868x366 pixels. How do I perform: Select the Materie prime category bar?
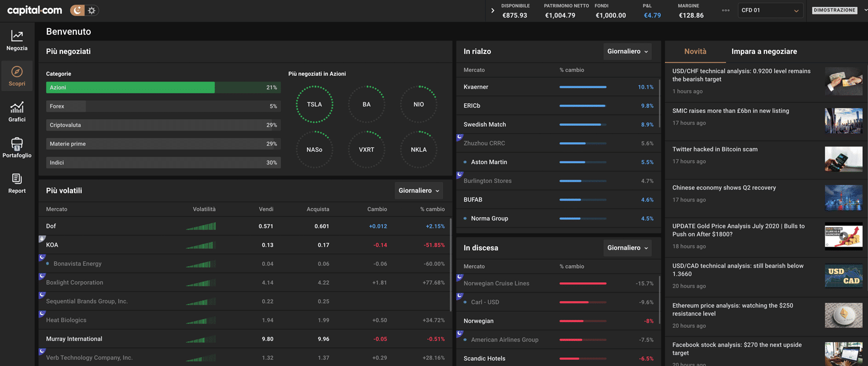coord(163,144)
